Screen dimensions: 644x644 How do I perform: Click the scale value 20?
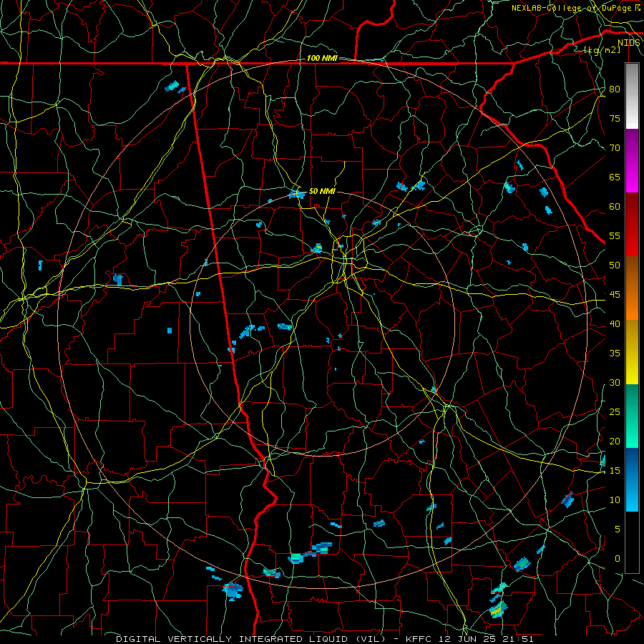(615, 441)
